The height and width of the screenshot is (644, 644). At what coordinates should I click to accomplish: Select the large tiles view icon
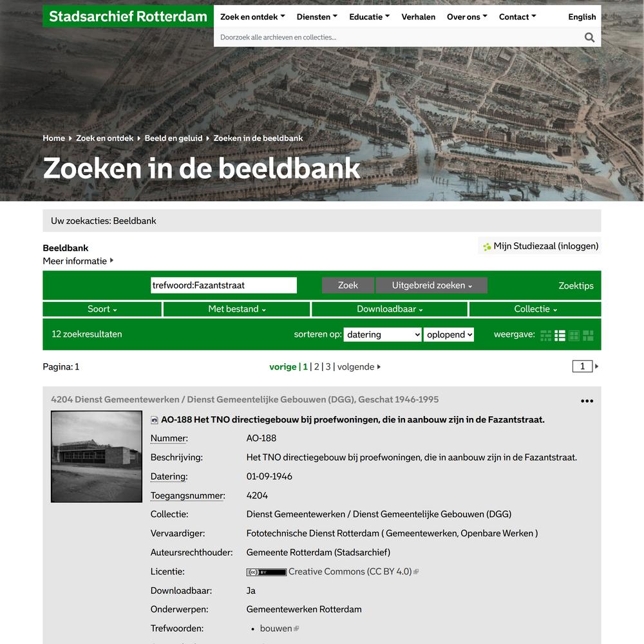click(588, 336)
